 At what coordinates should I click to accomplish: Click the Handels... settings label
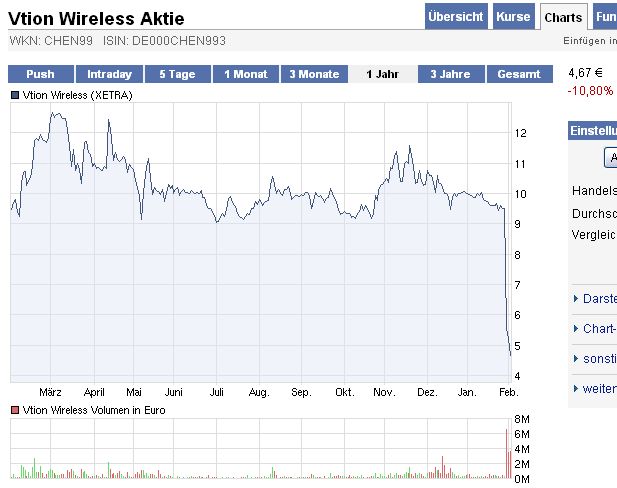tap(595, 191)
